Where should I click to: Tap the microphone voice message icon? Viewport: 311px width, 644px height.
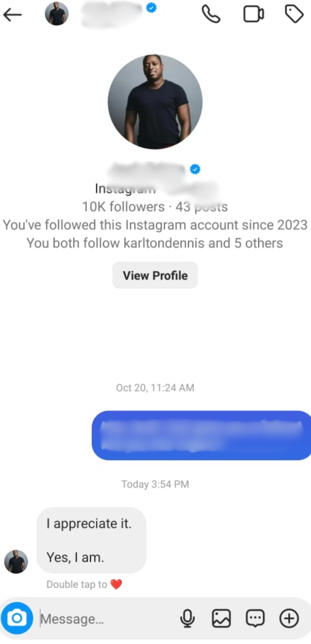pyautogui.click(x=187, y=618)
